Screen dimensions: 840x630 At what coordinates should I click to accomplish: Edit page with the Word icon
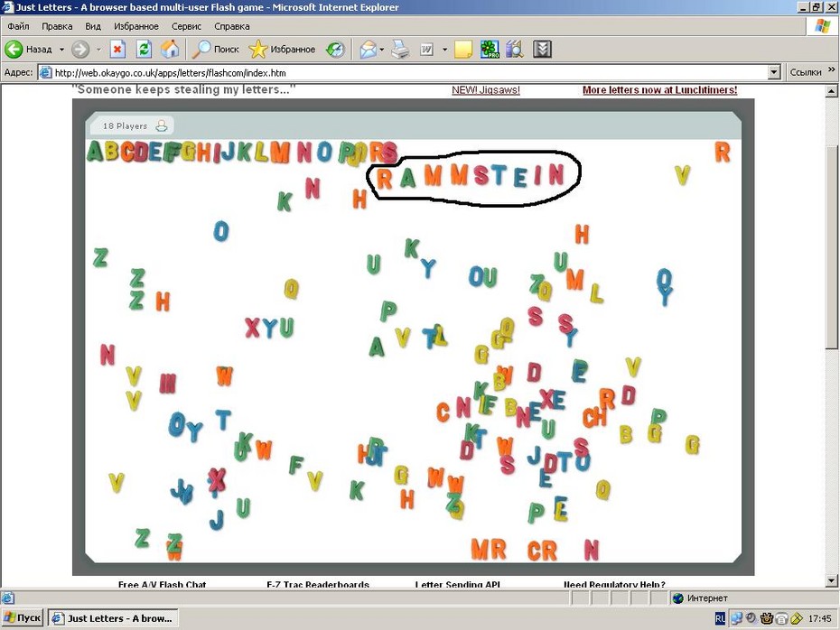click(426, 50)
